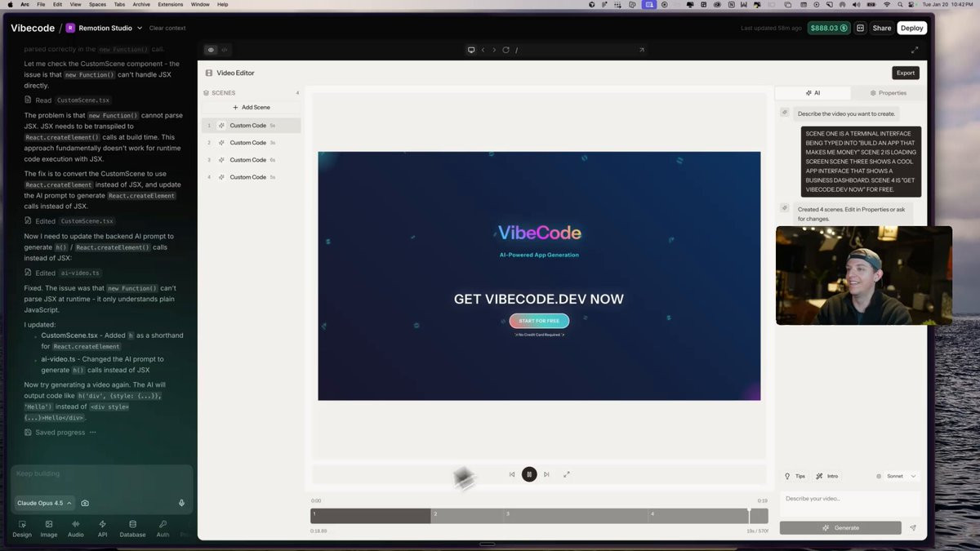Go back in the preview browser bar

[x=483, y=50]
